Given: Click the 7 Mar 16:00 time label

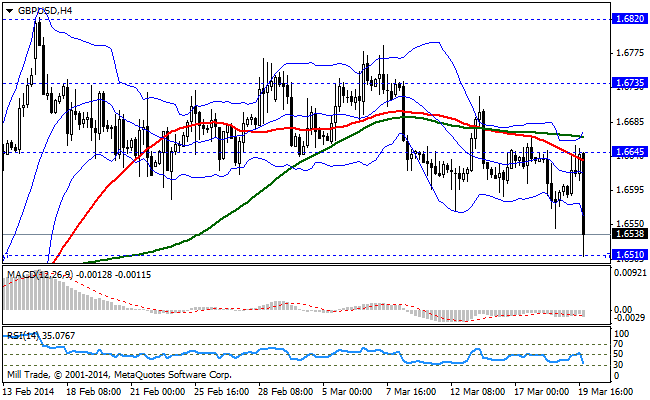Looking at the screenshot, I should tap(411, 392).
